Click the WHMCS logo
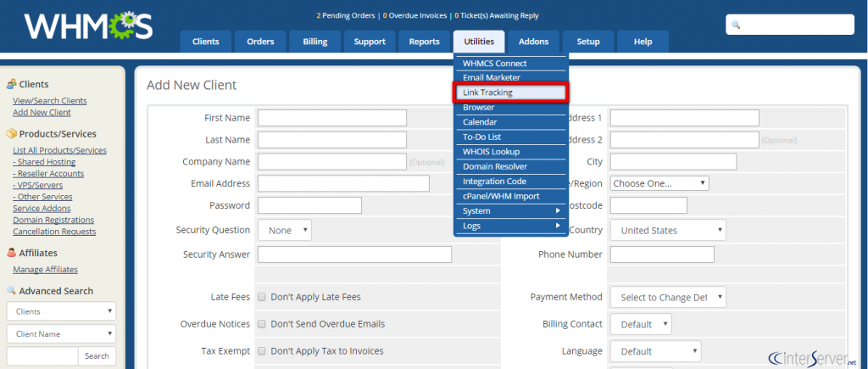868x369 pixels. [x=88, y=26]
